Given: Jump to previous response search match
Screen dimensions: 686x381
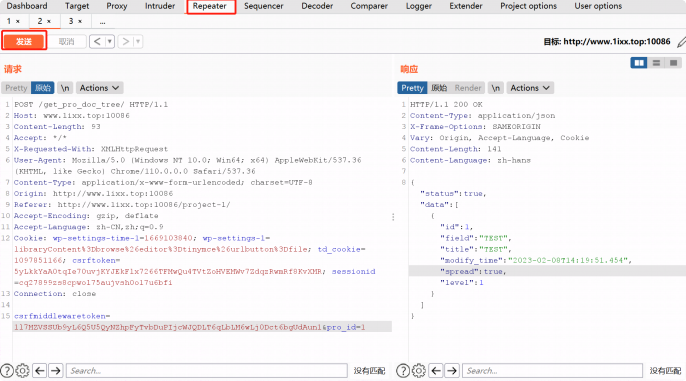Looking at the screenshot, I should [436, 371].
